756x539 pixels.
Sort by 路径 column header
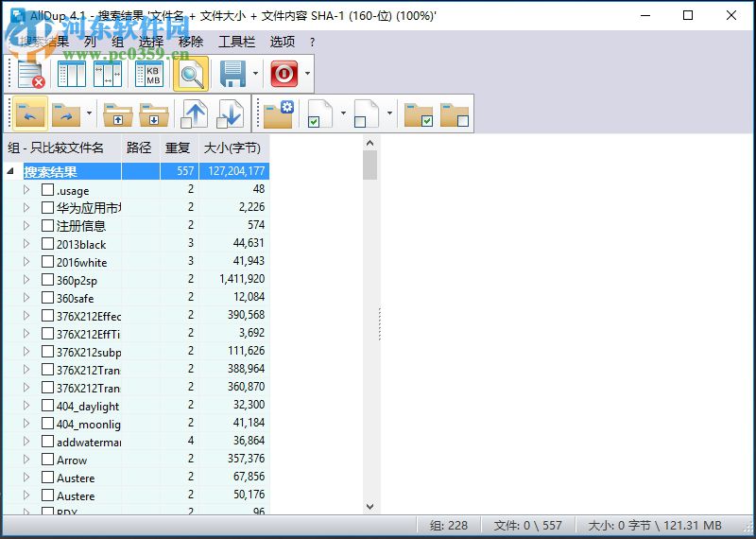141,148
